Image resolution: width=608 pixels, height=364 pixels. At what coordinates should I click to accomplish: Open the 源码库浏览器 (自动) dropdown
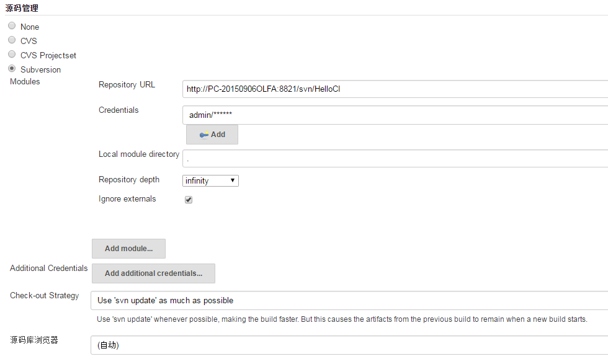click(x=349, y=345)
